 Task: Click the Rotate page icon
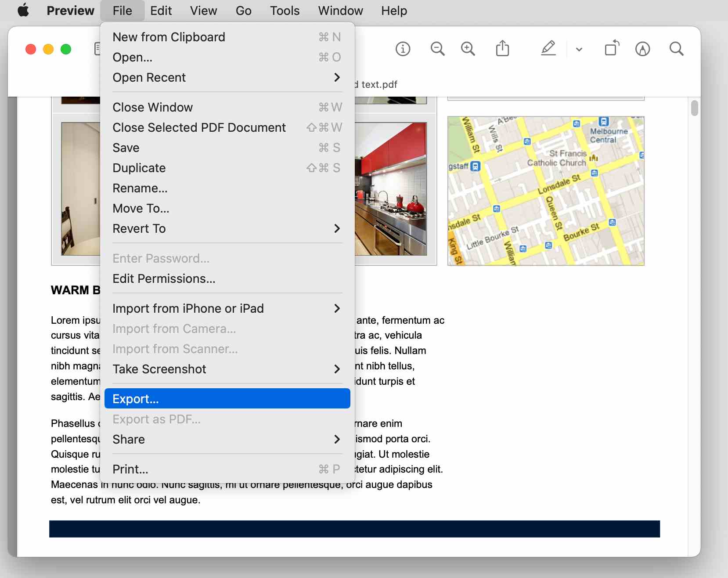[x=612, y=49]
